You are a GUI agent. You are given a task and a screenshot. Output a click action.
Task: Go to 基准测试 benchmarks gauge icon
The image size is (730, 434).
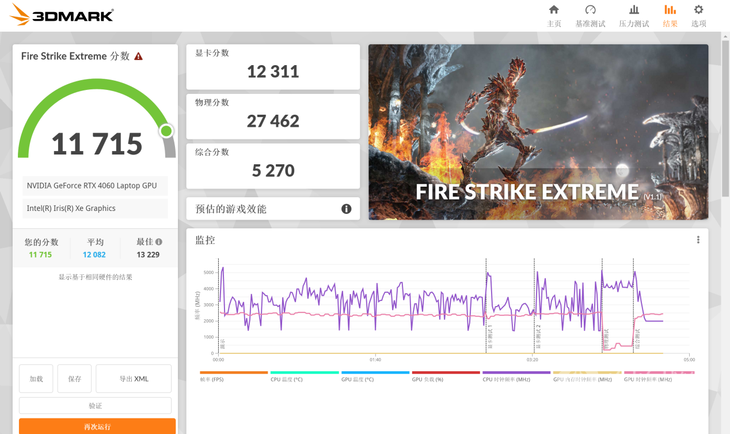tap(590, 16)
